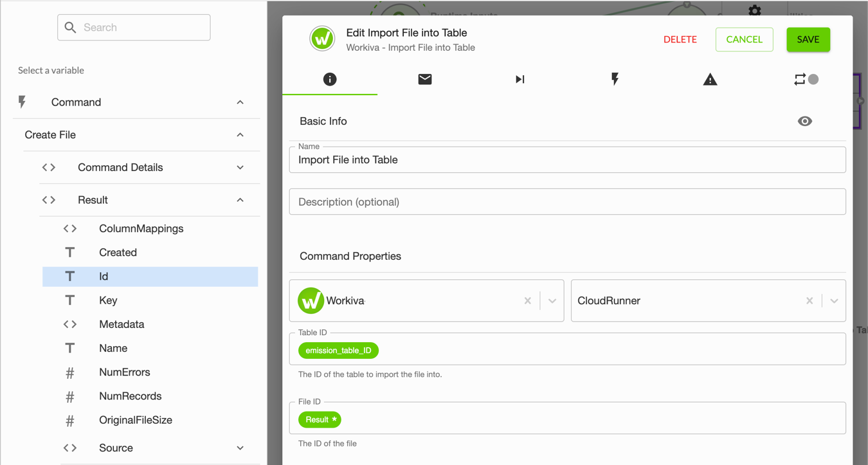Clear the CloudRunner selection
Screen dimensions: 868x465
coord(809,300)
